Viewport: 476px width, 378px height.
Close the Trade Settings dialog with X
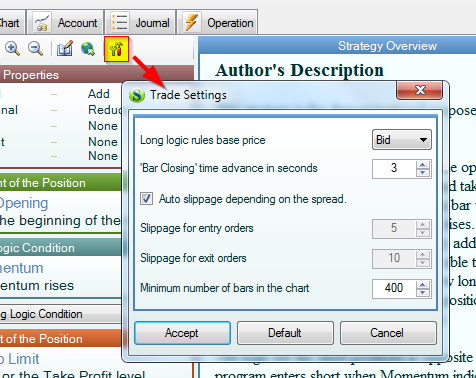click(x=420, y=90)
